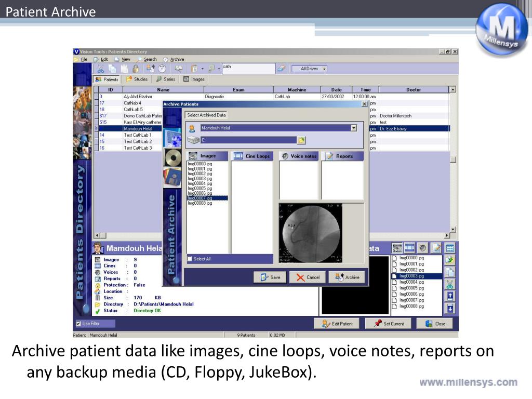This screenshot has height=399, width=532.
Task: Click the horizontal scrollbar left arrow under patient table
Action: [x=97, y=235]
